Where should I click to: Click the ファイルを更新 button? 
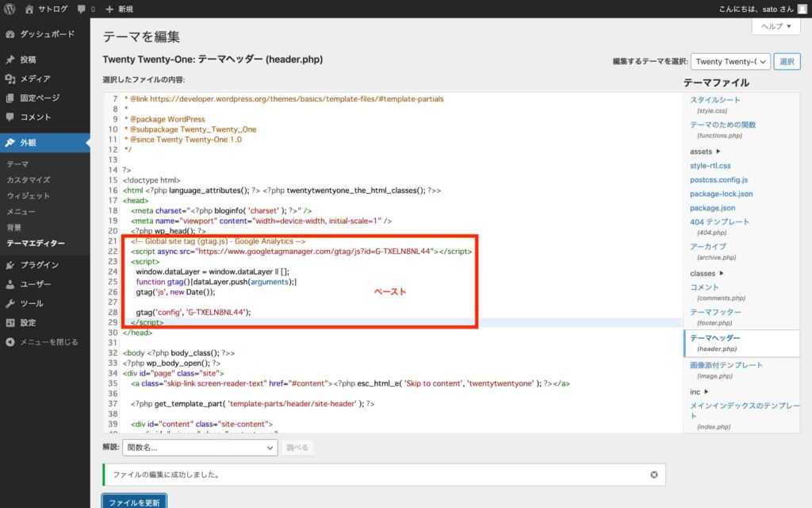(x=134, y=502)
